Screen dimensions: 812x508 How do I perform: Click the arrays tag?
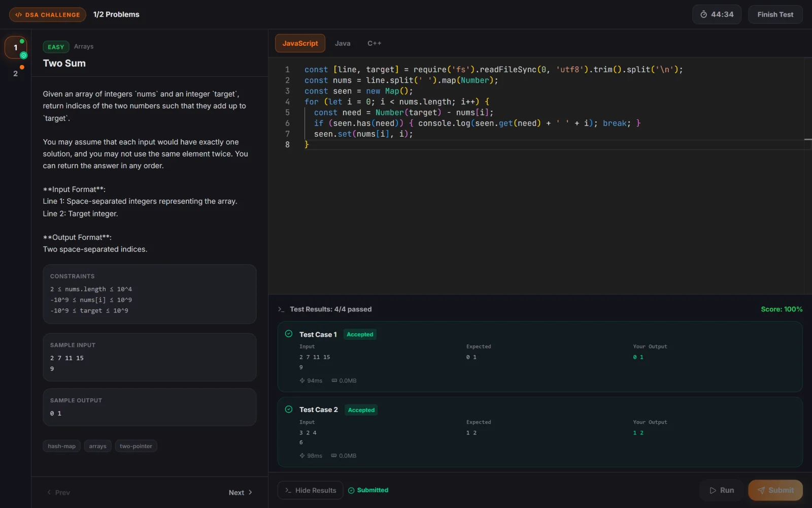coord(97,446)
